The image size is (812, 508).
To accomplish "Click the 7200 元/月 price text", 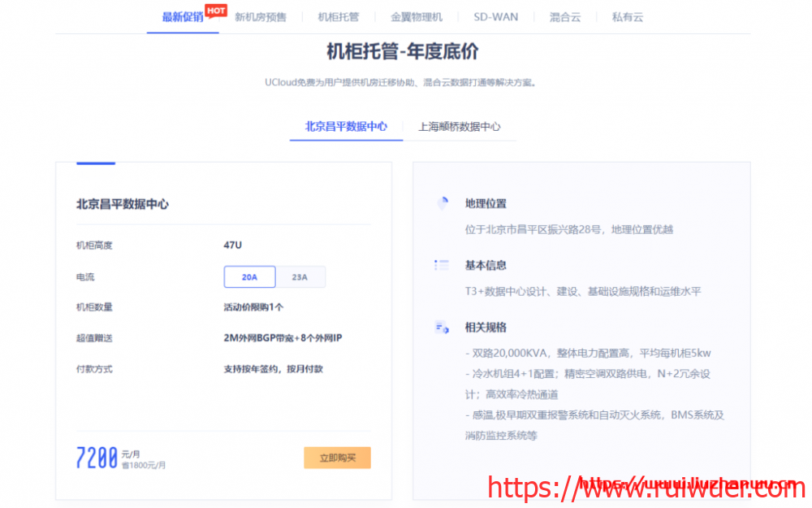I will [x=97, y=458].
